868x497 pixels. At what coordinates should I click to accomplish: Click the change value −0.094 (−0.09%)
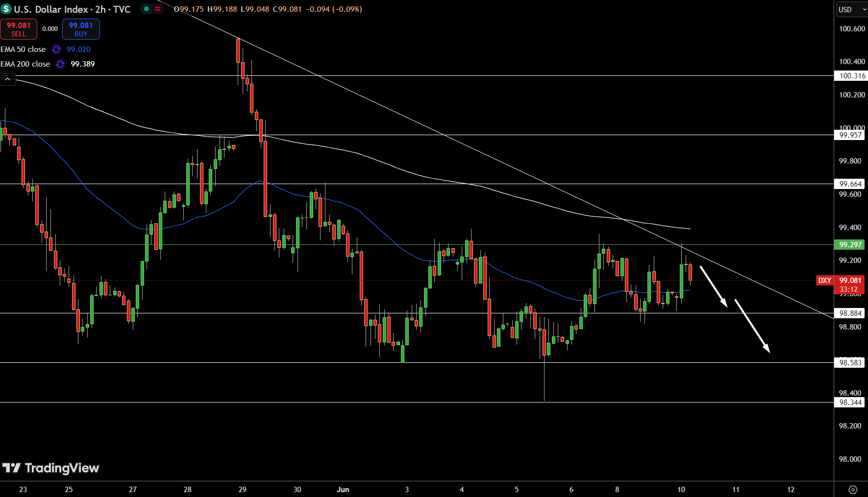click(334, 9)
